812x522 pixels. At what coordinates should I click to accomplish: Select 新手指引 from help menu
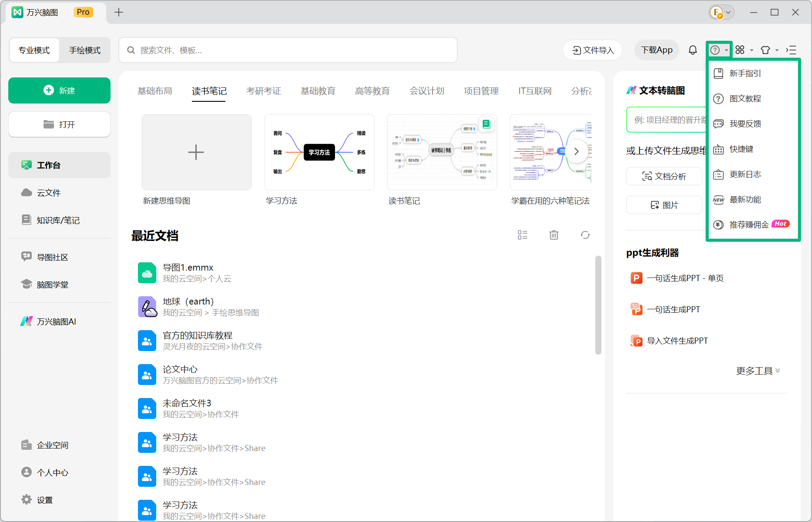click(753, 73)
